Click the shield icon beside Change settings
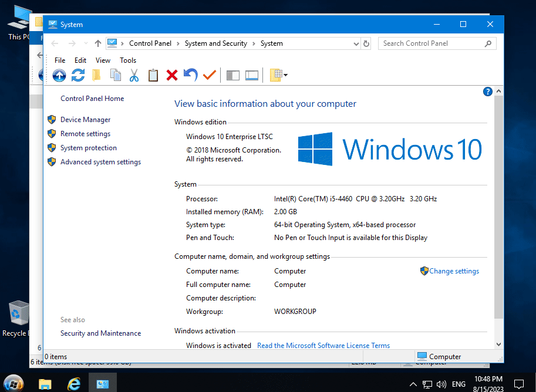This screenshot has width=536, height=392. coord(424,271)
